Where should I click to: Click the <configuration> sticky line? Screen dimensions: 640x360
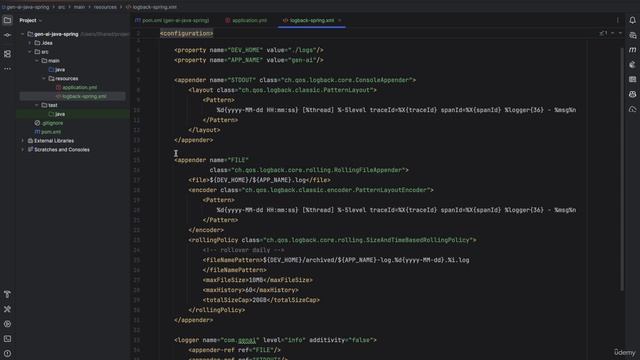187,33
